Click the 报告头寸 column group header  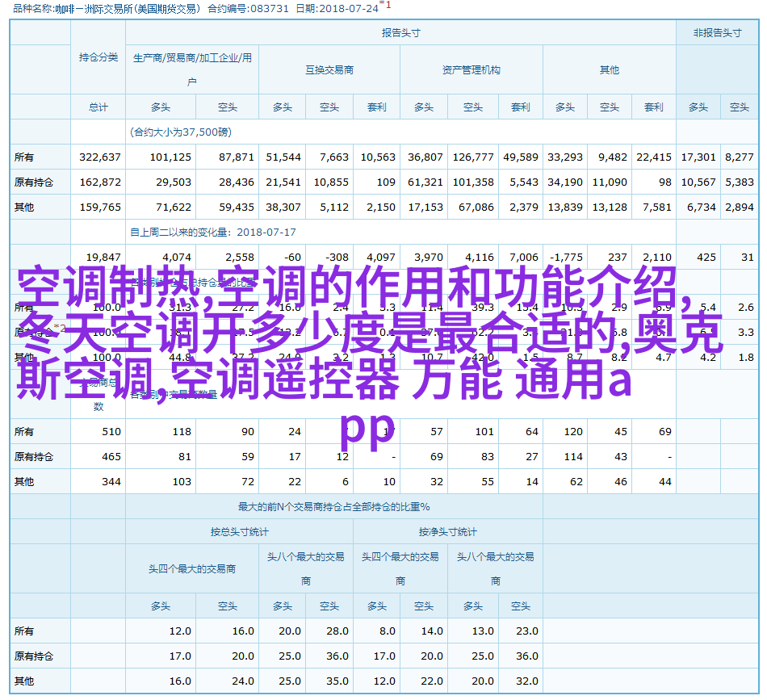tap(400, 33)
